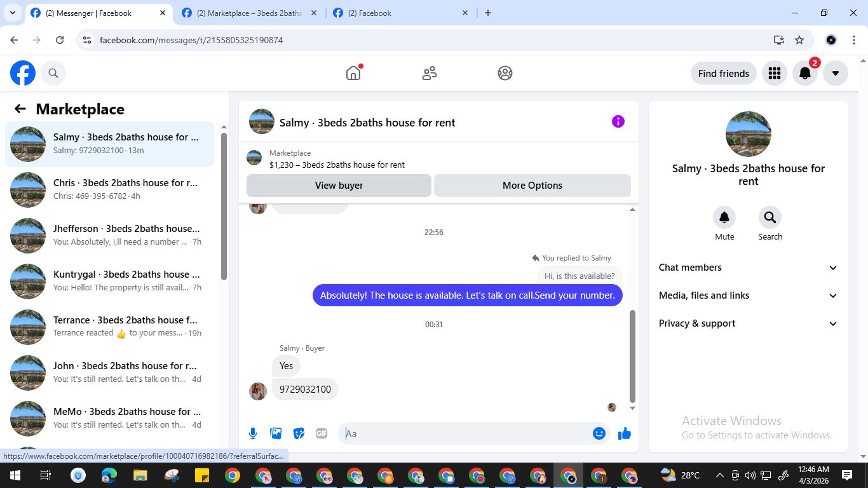Screen dimensions: 868x488
Task: Open the GIF picker
Action: (x=322, y=433)
